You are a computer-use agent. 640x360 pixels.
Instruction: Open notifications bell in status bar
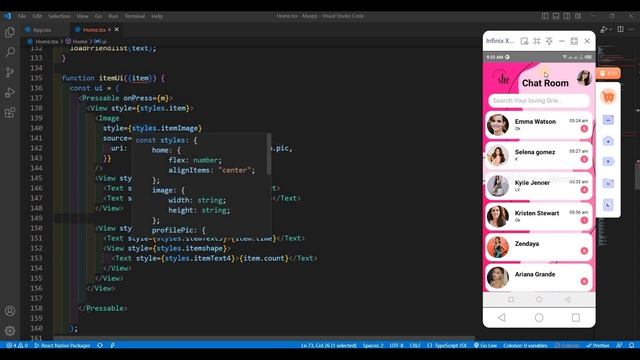(x=632, y=345)
